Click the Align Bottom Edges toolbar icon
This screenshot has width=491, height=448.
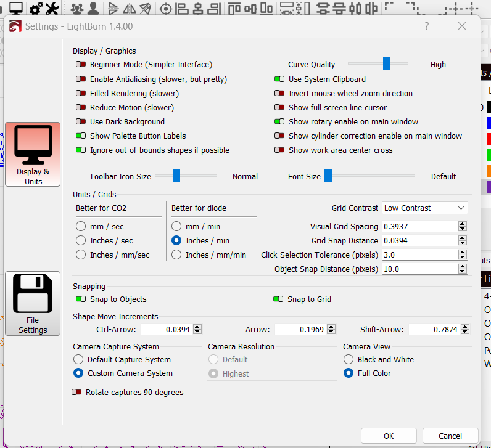266,9
